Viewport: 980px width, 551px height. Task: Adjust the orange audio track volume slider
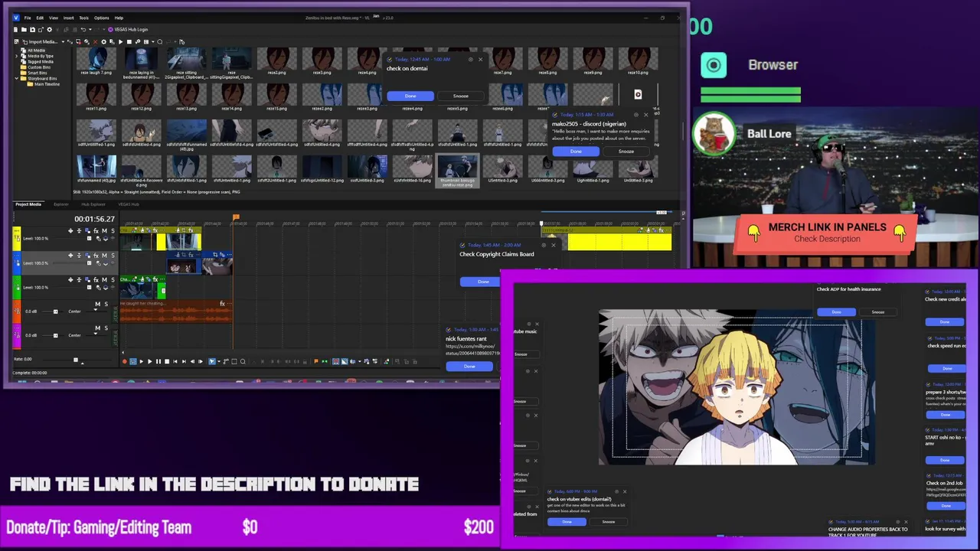[x=55, y=311]
